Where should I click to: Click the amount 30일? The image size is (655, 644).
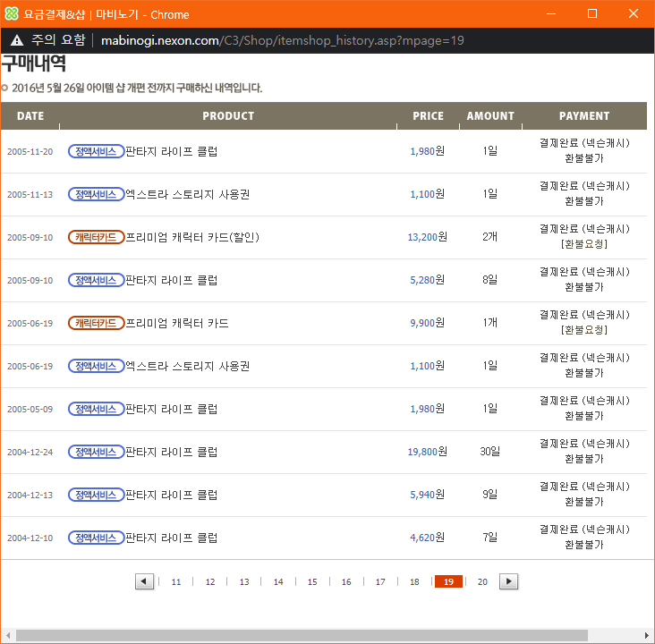[490, 452]
